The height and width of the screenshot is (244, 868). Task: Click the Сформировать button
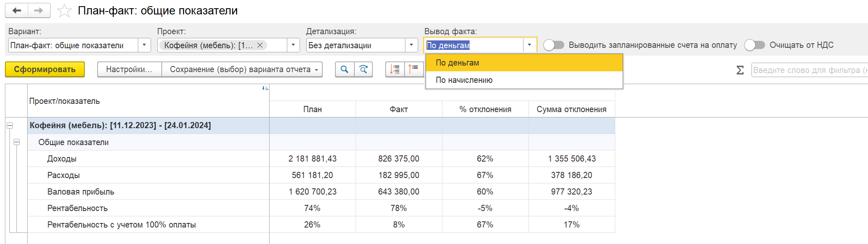point(45,69)
